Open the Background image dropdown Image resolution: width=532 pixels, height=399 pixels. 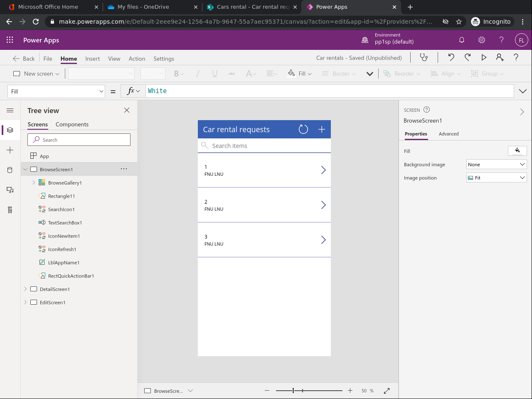point(497,165)
